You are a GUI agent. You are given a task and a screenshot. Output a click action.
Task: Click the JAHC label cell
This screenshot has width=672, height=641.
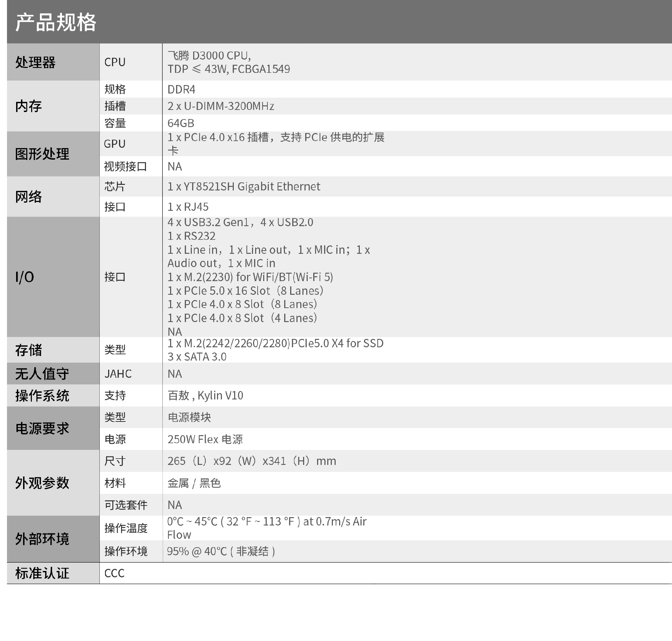[x=118, y=374]
